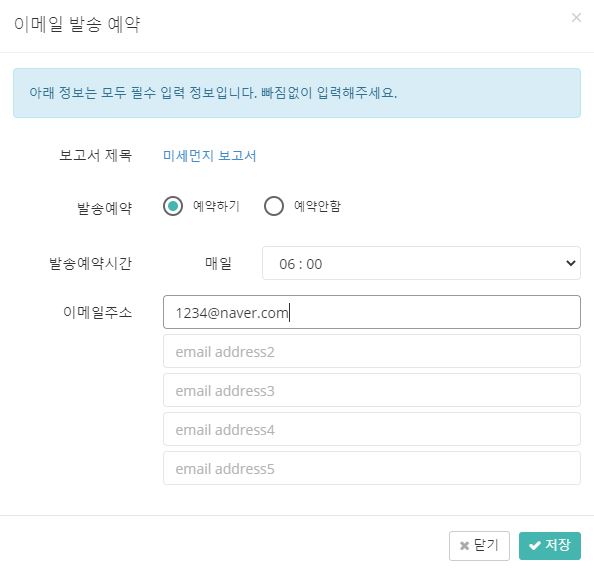This screenshot has height=569, width=594.
Task: Open the 미세먼지 보고서 link
Action: [209, 156]
